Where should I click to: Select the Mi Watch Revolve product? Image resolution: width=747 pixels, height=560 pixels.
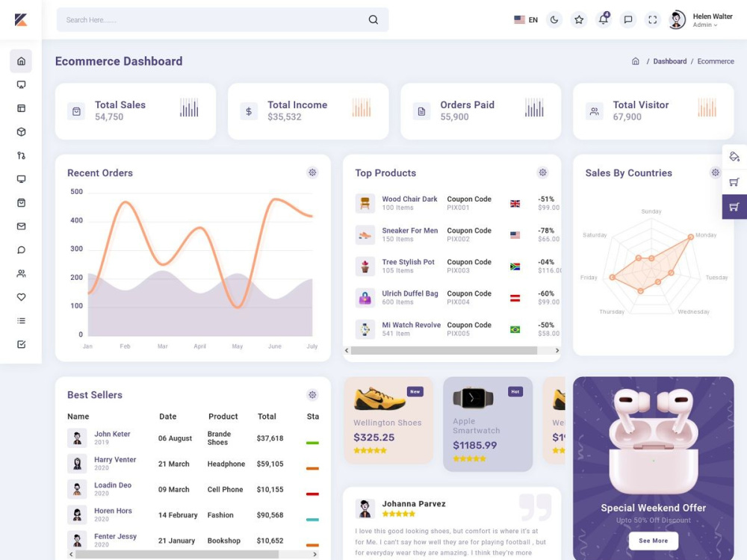[x=411, y=325]
